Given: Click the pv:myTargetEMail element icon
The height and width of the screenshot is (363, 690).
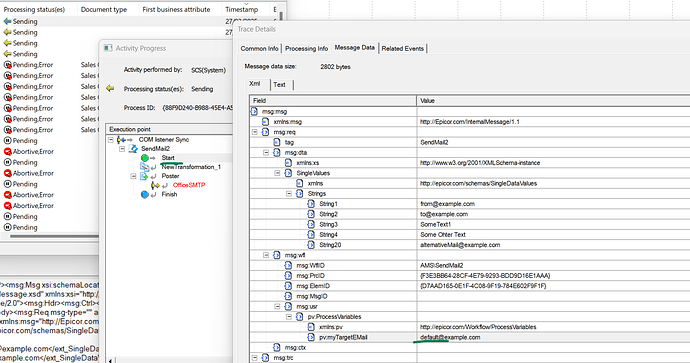Looking at the screenshot, I should 311,337.
